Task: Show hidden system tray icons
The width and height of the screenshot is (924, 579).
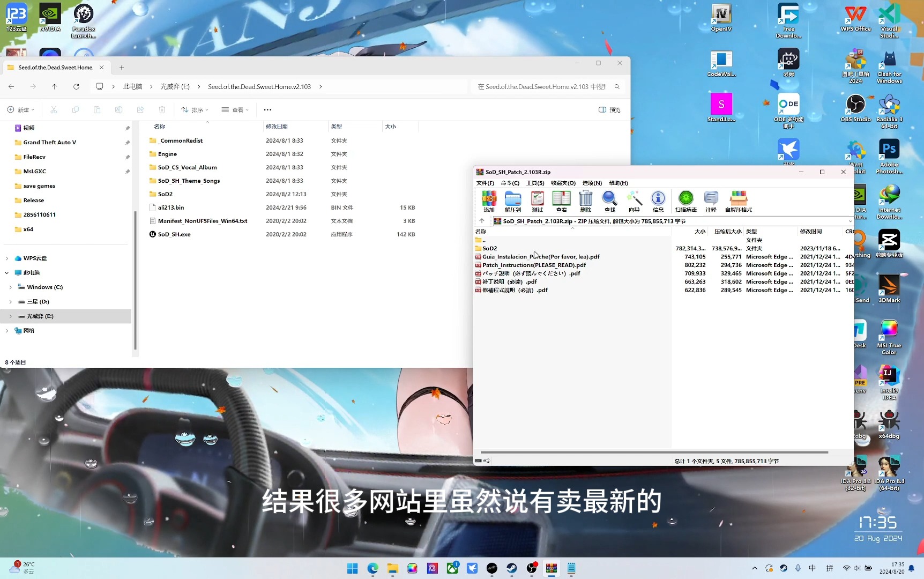Action: point(755,568)
